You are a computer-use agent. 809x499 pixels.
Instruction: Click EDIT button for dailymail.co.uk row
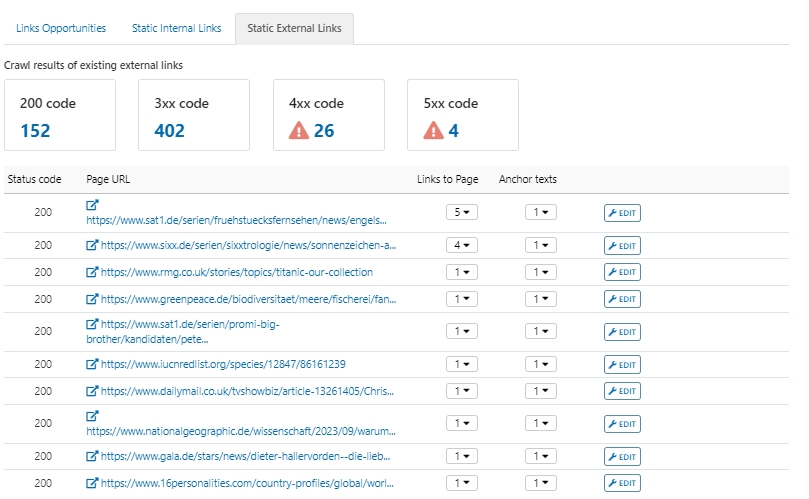(622, 391)
